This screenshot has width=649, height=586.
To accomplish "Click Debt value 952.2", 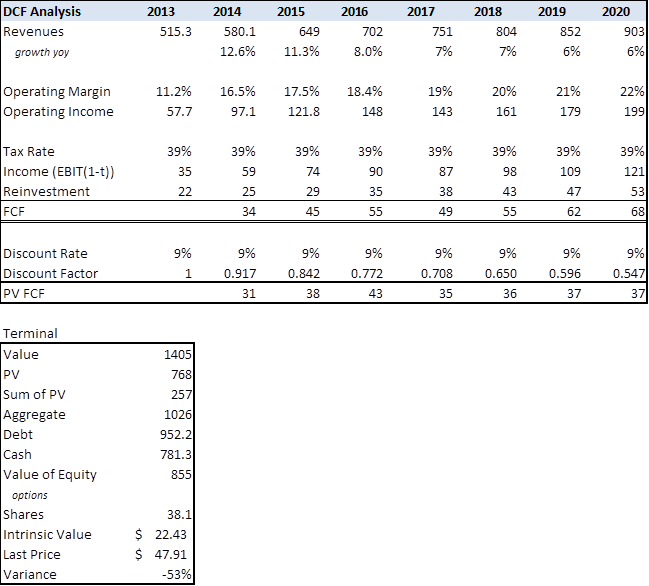I will (x=176, y=435).
